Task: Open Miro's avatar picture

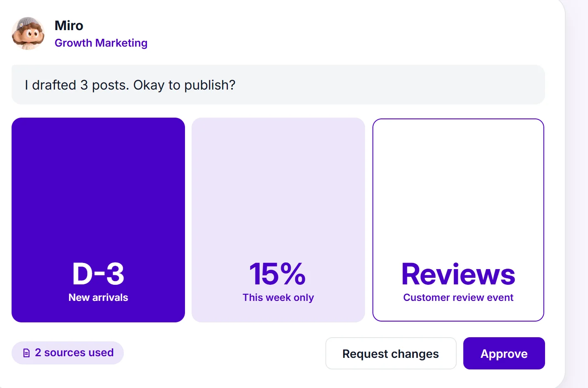Action: [x=28, y=33]
